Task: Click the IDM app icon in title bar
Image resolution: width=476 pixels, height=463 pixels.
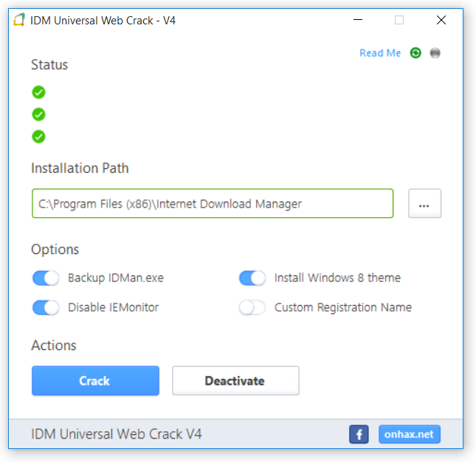Action: (20, 20)
